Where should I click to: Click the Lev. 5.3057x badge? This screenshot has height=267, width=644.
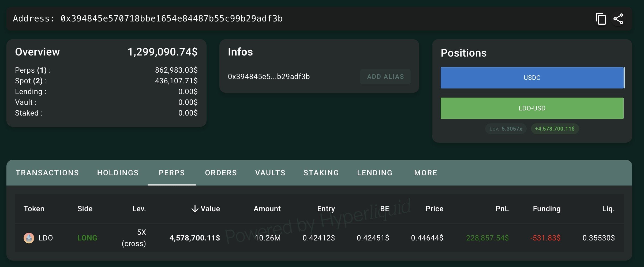506,129
